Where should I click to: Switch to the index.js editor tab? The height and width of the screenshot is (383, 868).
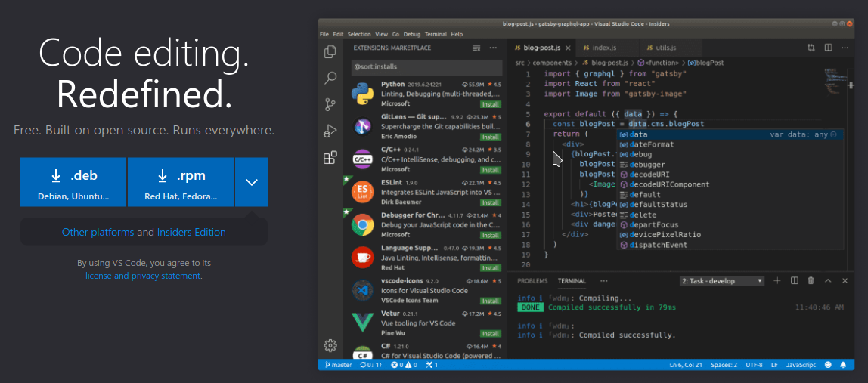click(x=600, y=48)
